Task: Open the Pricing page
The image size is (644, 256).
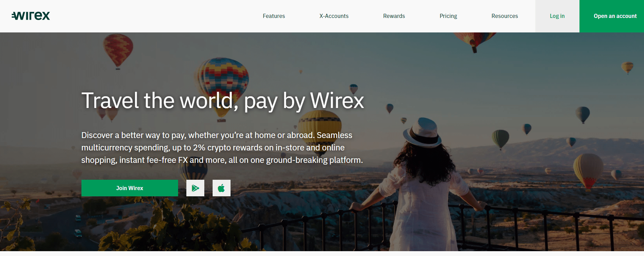Action: pos(448,16)
